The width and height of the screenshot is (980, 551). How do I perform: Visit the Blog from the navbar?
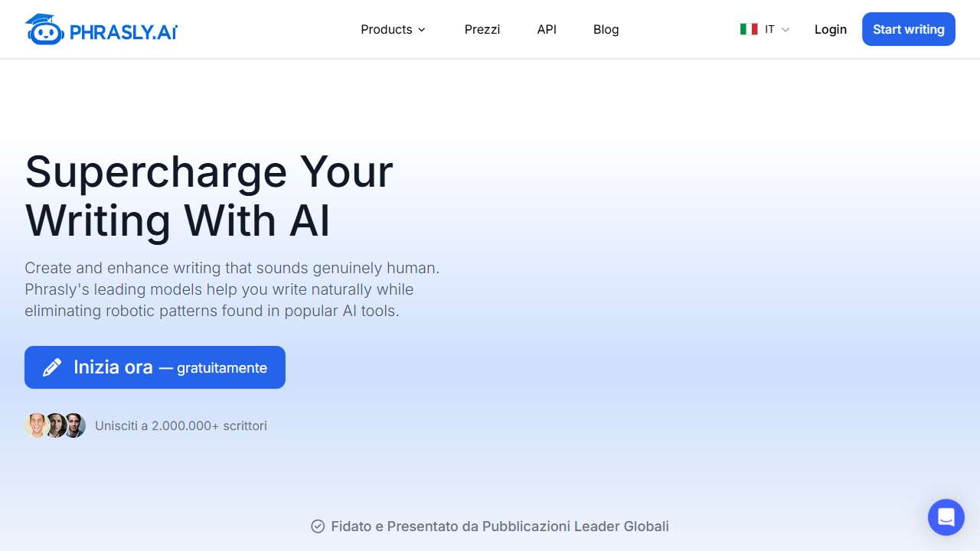pos(606,29)
